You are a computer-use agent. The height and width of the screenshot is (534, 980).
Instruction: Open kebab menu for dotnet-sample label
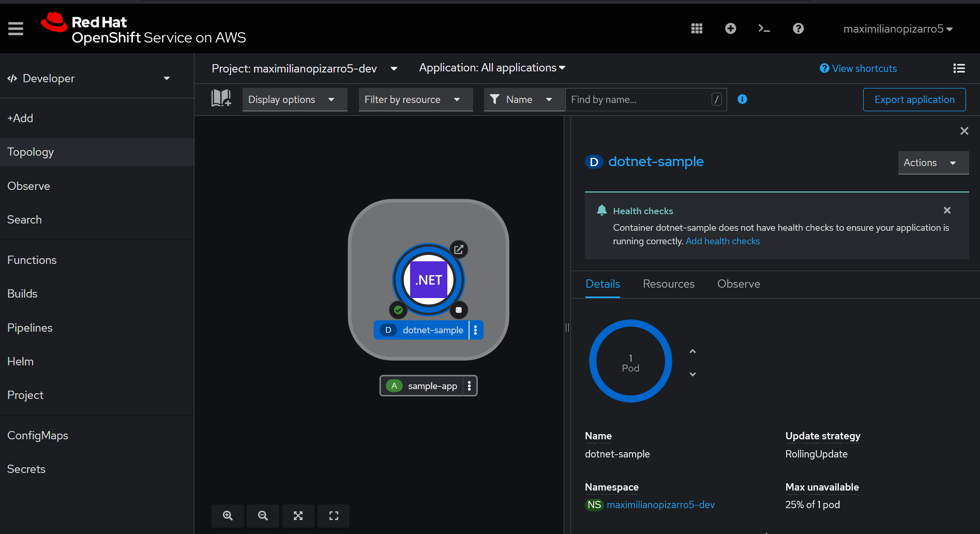476,330
